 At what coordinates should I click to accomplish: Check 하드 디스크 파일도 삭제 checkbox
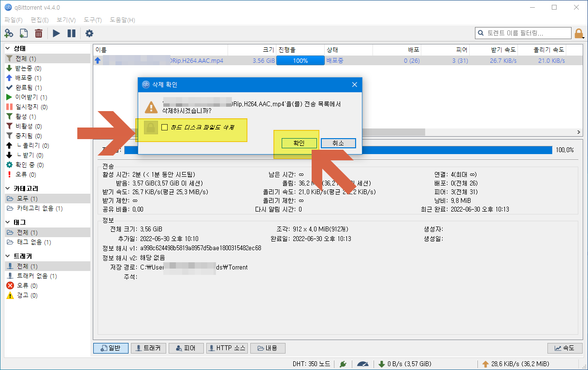pos(165,128)
